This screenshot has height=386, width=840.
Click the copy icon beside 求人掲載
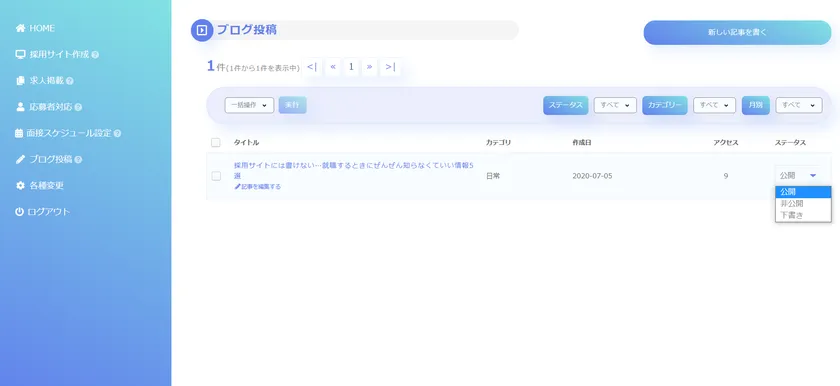[x=20, y=81]
